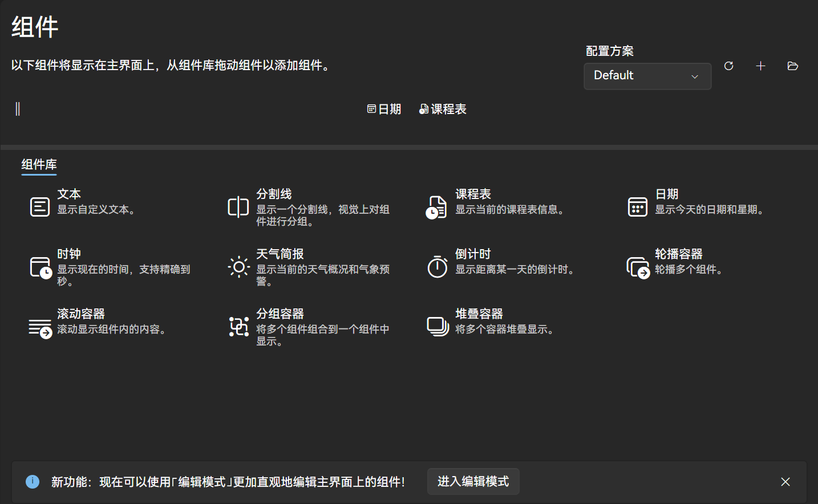The width and height of the screenshot is (818, 504).
Task: Switch to the 组件库 tab
Action: coord(39,165)
